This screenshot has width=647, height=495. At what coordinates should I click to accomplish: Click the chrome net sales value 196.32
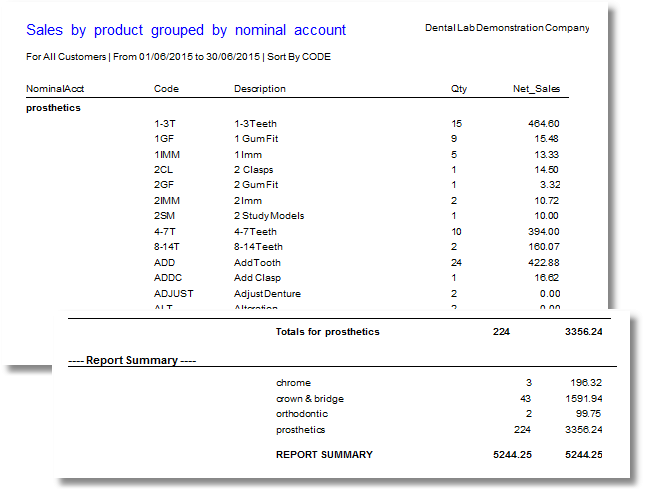point(586,383)
